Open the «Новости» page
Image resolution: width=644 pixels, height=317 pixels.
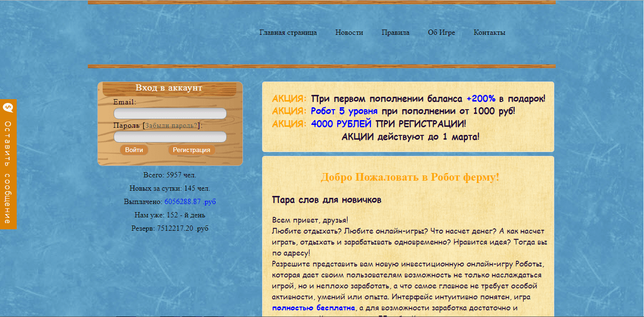(x=349, y=32)
